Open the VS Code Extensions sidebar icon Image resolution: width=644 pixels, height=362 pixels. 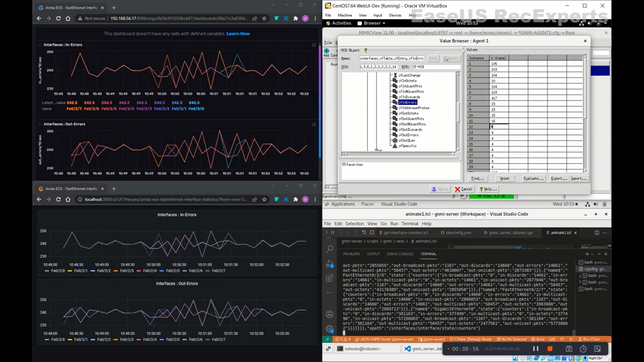pos(329,278)
